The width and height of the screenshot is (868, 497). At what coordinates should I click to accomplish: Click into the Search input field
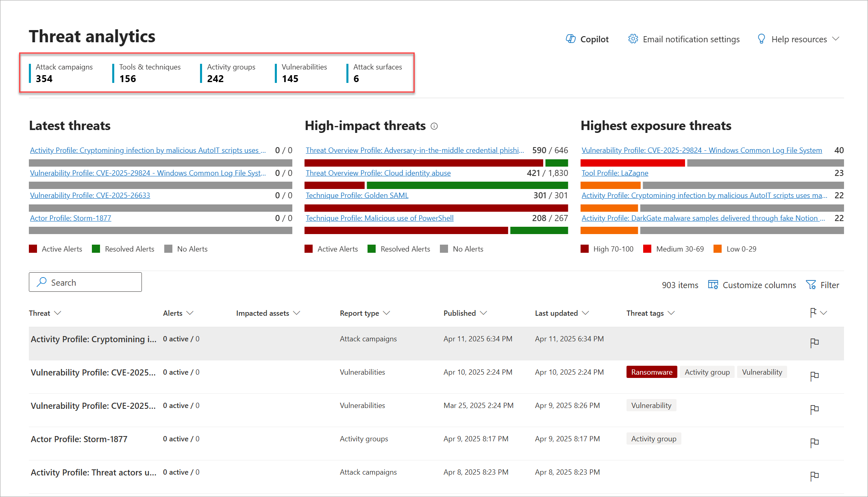click(x=94, y=282)
